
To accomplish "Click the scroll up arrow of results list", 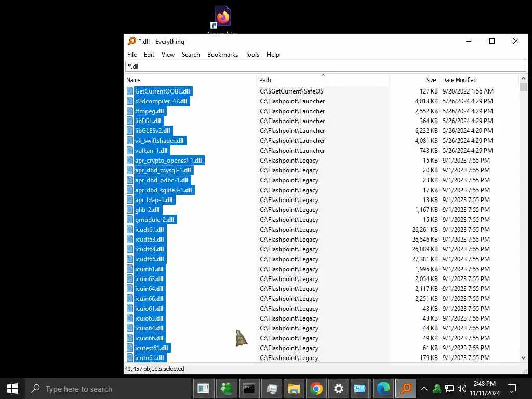I will pos(523,78).
